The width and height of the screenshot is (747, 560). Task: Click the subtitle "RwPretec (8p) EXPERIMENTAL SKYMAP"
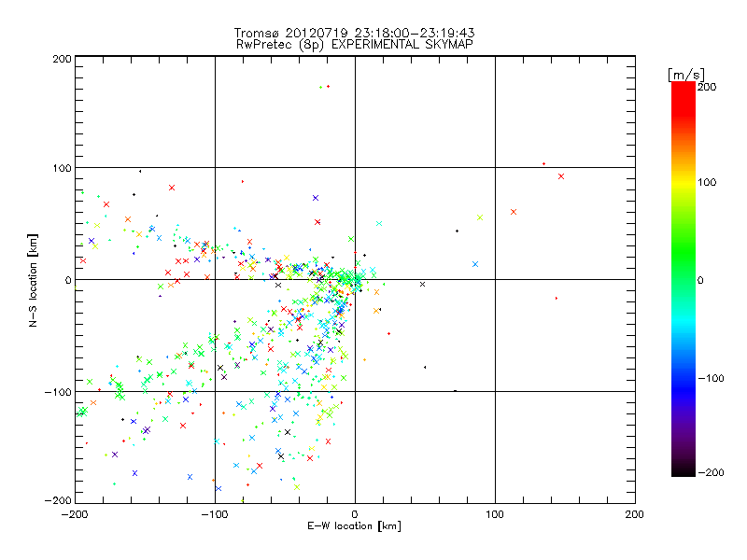355,45
